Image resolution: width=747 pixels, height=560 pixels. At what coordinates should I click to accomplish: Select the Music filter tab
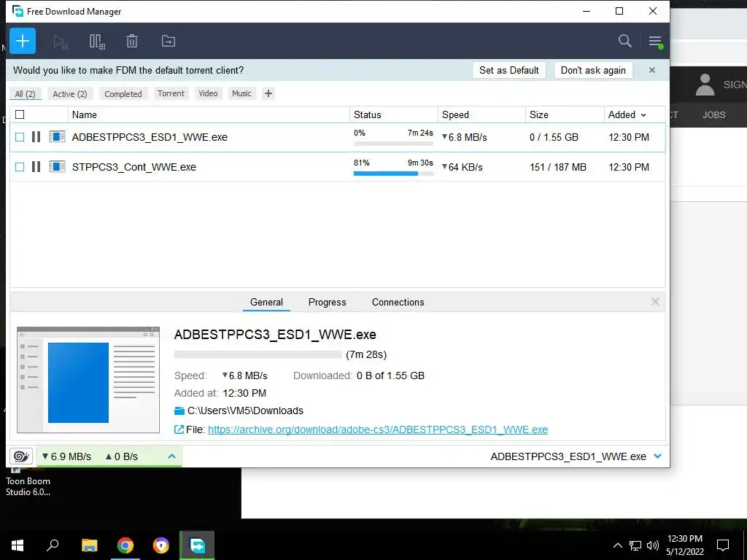241,93
